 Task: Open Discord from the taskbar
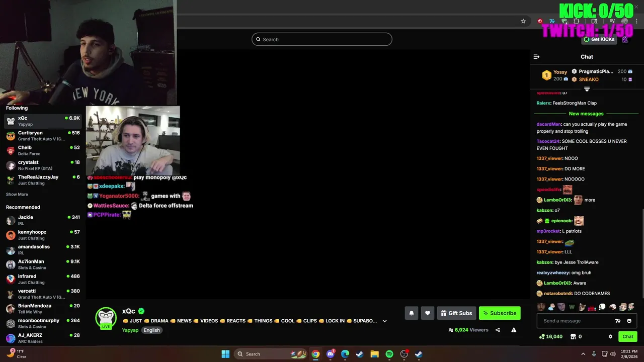pos(331,354)
